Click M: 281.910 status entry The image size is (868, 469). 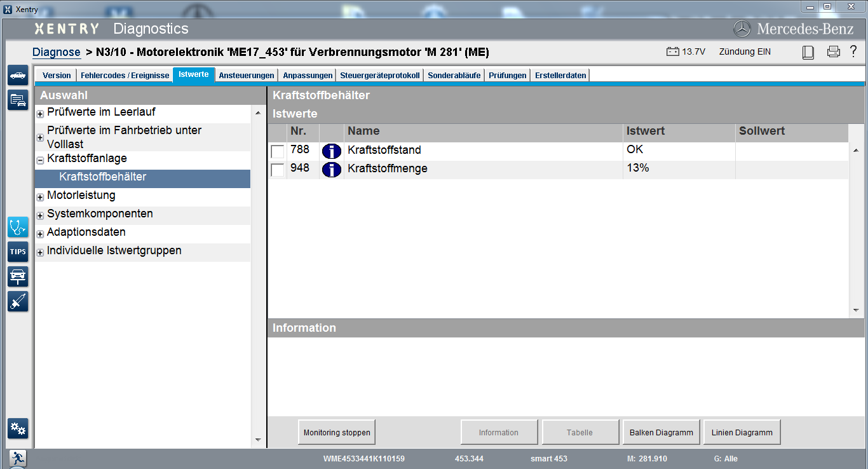point(647,459)
